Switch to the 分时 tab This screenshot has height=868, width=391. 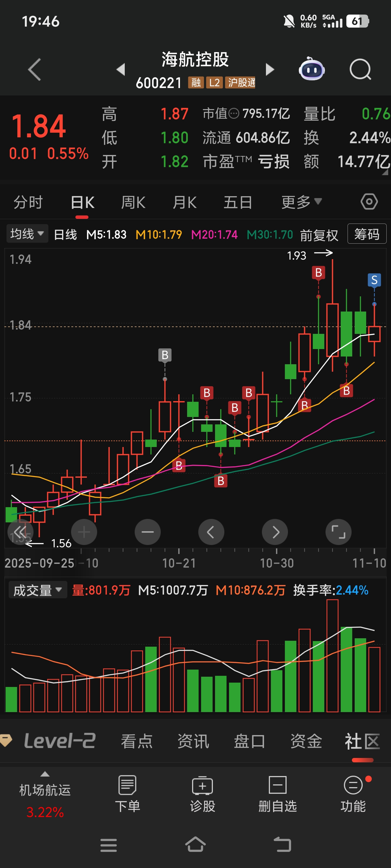pyautogui.click(x=28, y=202)
